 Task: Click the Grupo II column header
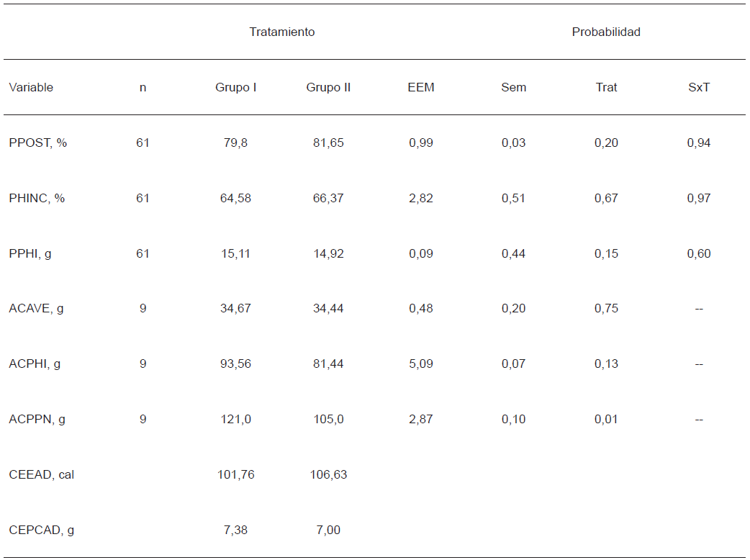pos(328,87)
